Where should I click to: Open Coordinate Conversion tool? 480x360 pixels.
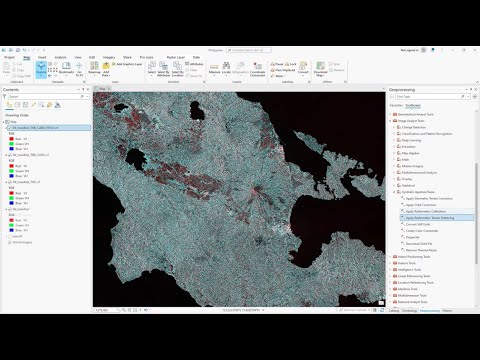[257, 69]
